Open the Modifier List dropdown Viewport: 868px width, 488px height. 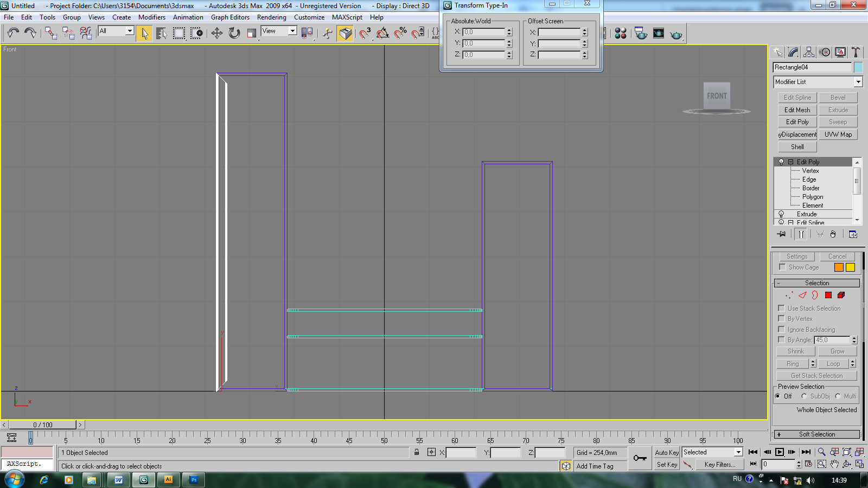tap(858, 82)
